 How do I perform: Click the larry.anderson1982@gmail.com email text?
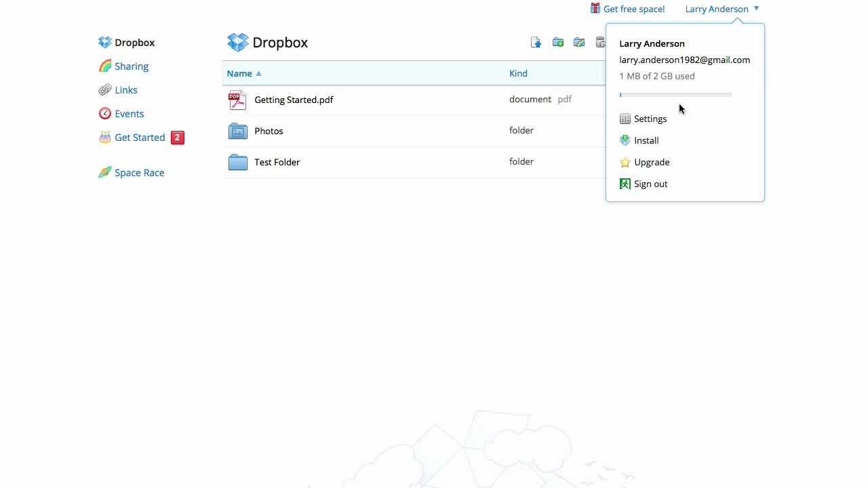pos(684,60)
